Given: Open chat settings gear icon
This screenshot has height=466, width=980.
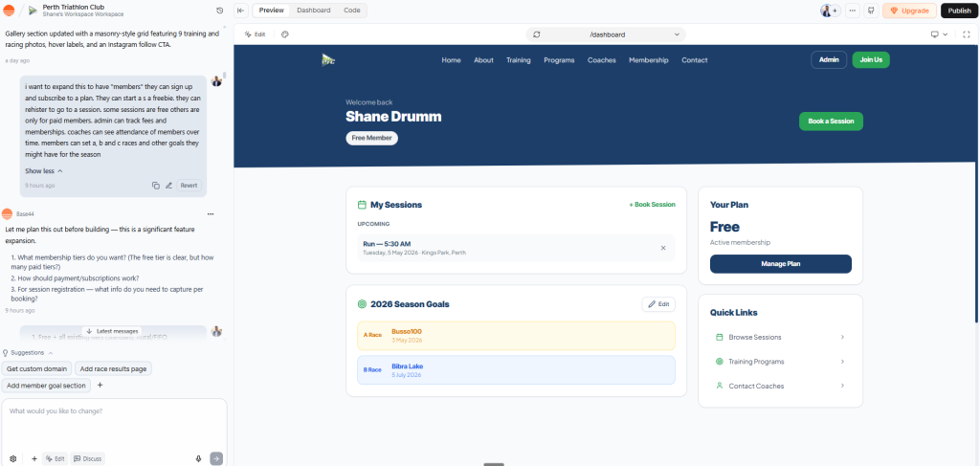Looking at the screenshot, I should (13, 458).
